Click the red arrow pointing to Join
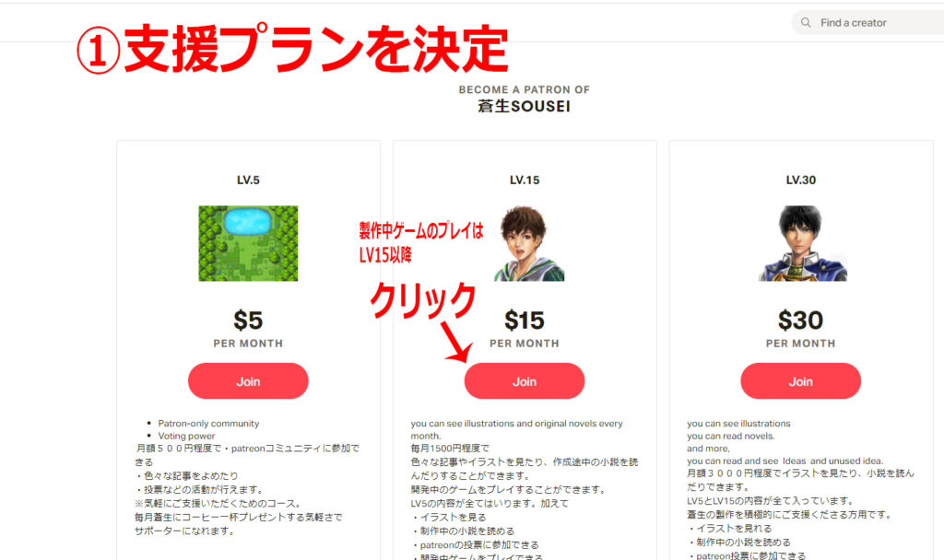944x560 pixels. pyautogui.click(x=457, y=342)
